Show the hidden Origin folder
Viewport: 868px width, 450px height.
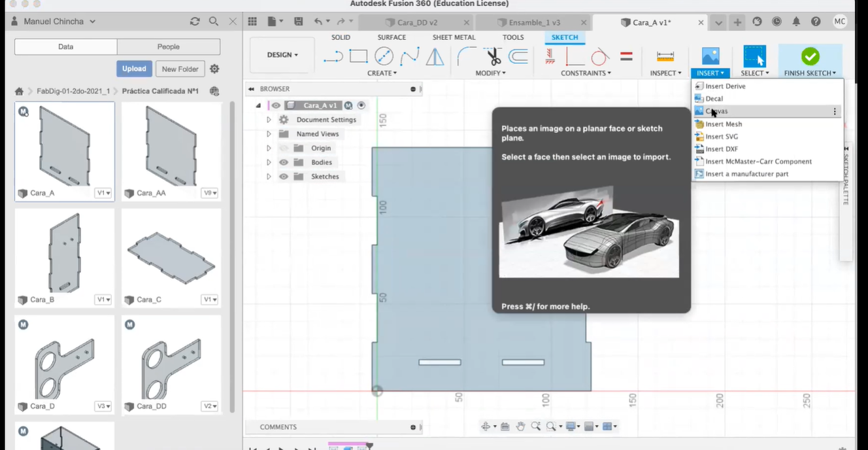(x=284, y=148)
